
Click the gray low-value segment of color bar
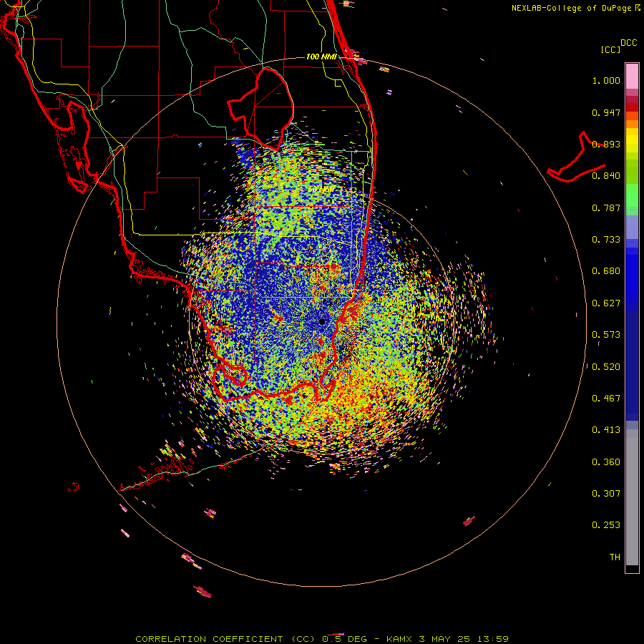coord(632,497)
